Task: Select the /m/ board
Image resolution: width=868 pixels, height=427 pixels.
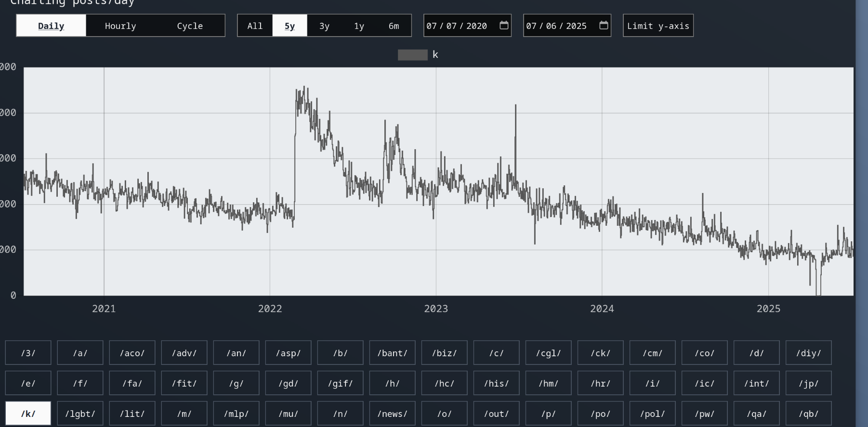Action: pyautogui.click(x=184, y=414)
